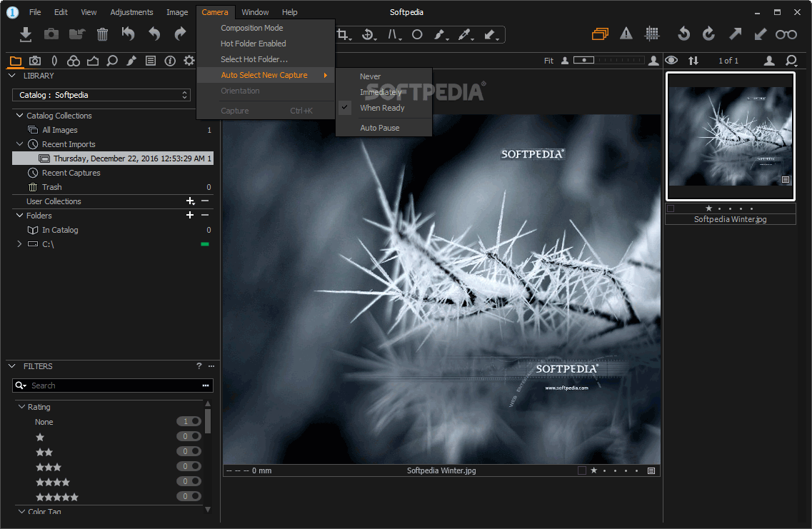The width and height of the screenshot is (812, 529).
Task: Toggle the grid overlay icon
Action: (652, 34)
